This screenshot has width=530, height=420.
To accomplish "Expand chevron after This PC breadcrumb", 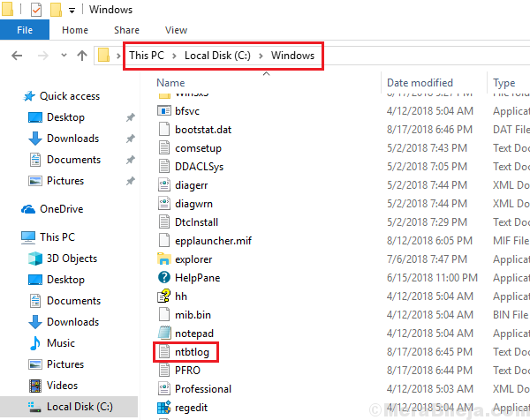I will click(x=174, y=56).
